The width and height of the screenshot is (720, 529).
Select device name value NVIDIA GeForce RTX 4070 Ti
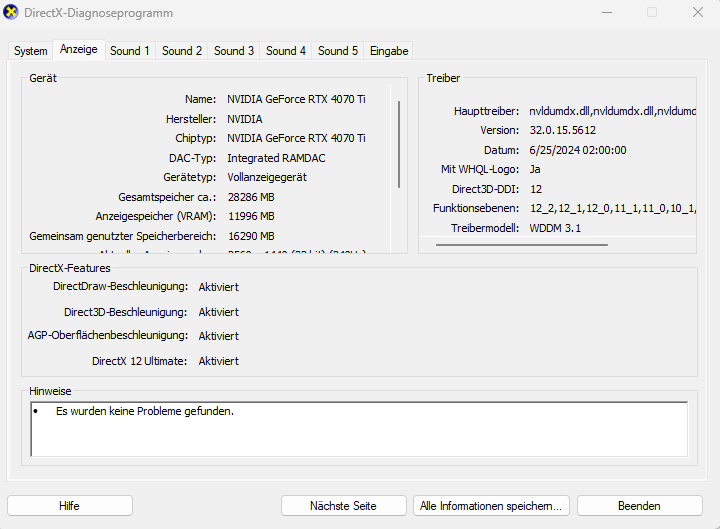(296, 99)
